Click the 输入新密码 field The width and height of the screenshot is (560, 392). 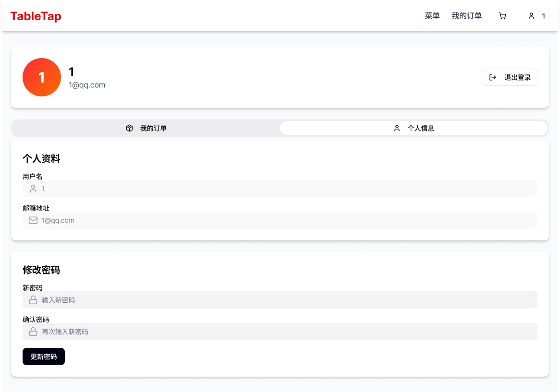point(280,300)
